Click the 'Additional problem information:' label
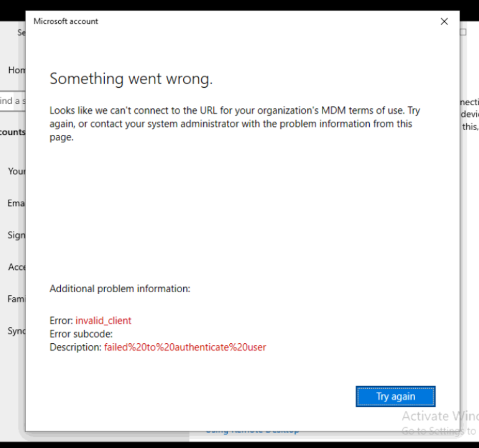The width and height of the screenshot is (479, 448). click(119, 289)
